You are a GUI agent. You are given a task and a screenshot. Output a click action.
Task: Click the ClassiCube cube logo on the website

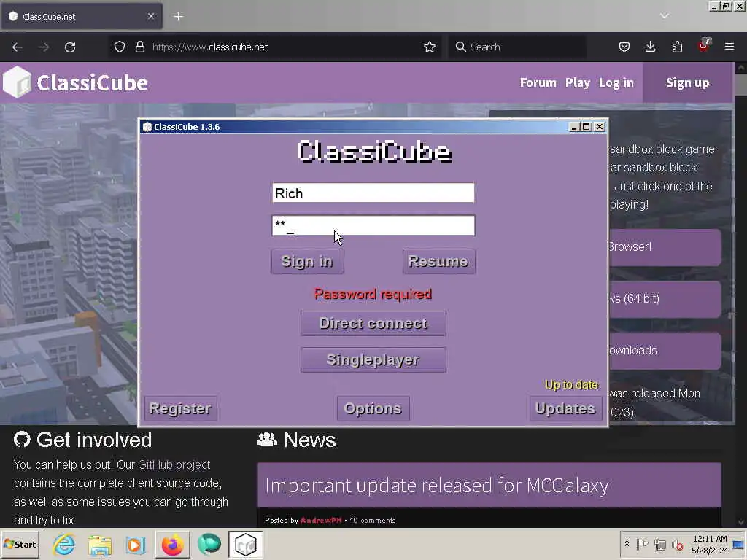[18, 82]
